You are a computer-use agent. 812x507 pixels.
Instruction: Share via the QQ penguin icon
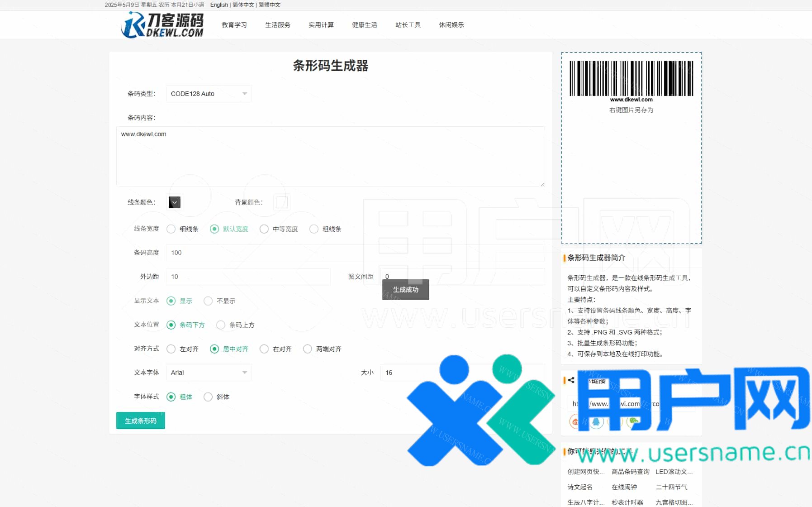[x=596, y=421]
